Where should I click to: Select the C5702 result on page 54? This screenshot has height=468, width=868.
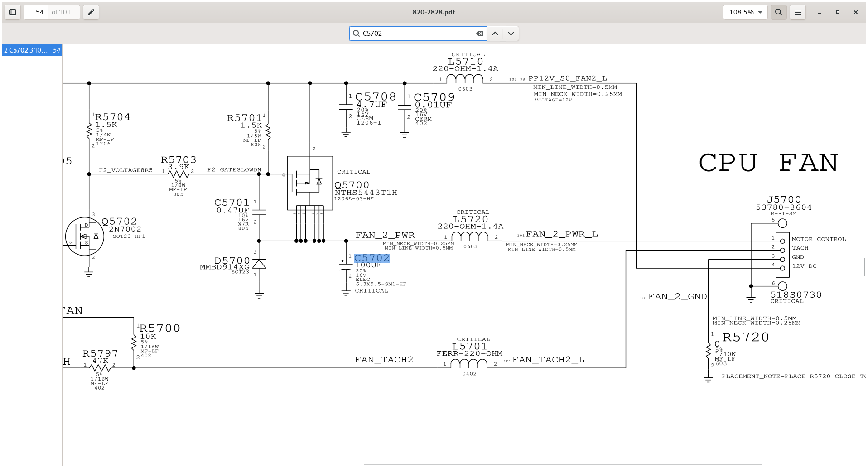pos(32,50)
